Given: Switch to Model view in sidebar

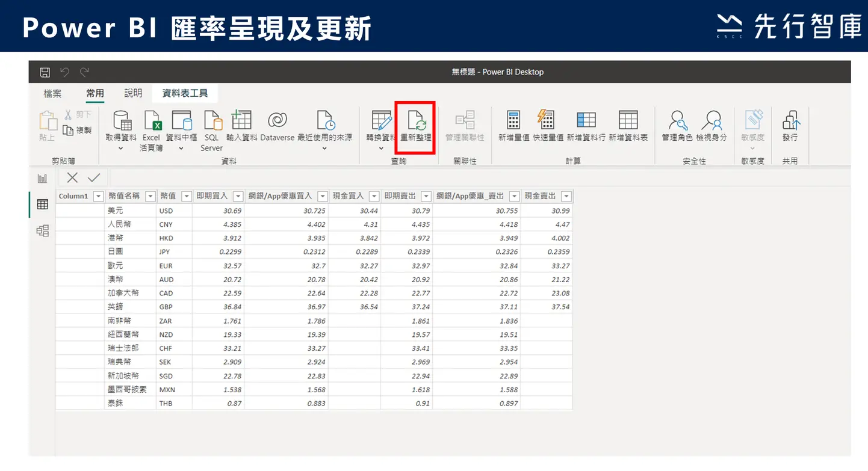Looking at the screenshot, I should coord(42,231).
